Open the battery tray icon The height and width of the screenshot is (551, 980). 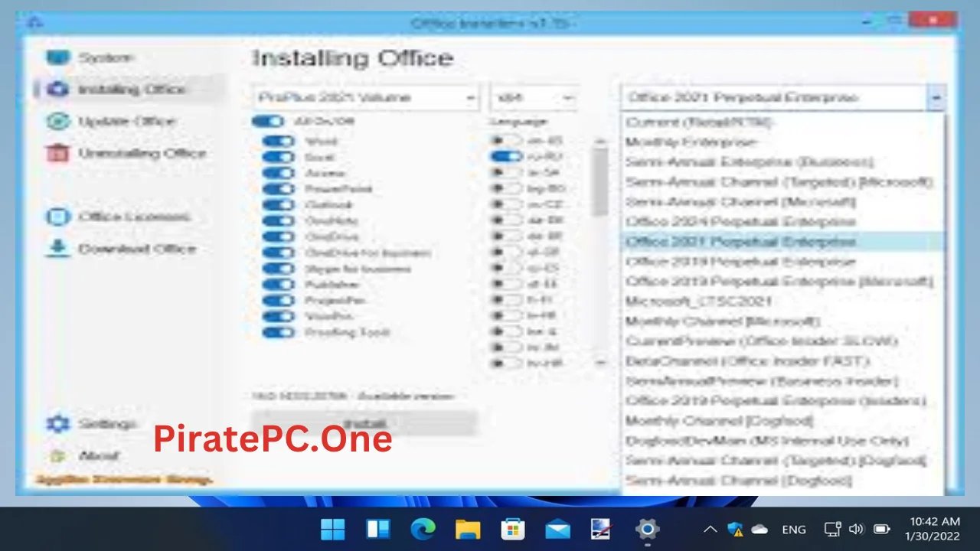[881, 529]
